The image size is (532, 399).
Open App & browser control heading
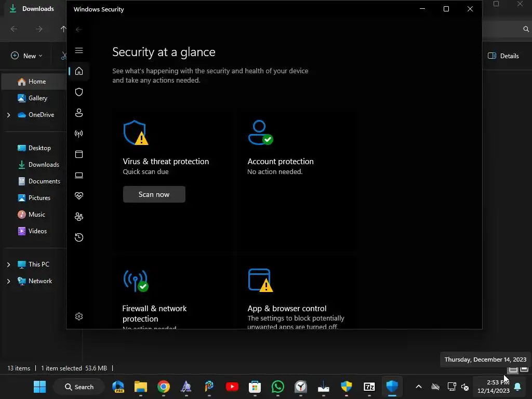[287, 309]
